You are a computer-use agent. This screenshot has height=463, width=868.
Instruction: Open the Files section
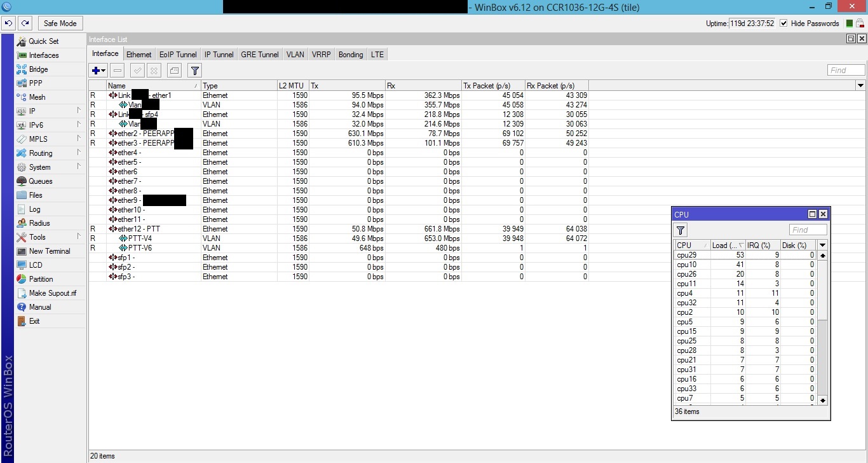[x=36, y=195]
